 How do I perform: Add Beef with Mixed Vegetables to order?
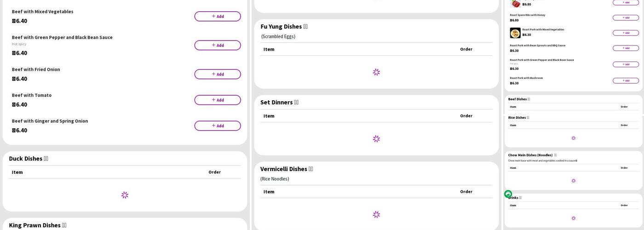click(x=217, y=17)
